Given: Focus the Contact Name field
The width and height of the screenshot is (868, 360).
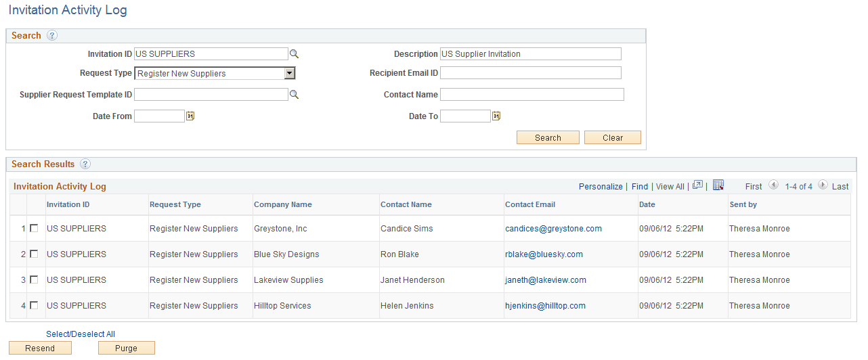Looking at the screenshot, I should [532, 95].
